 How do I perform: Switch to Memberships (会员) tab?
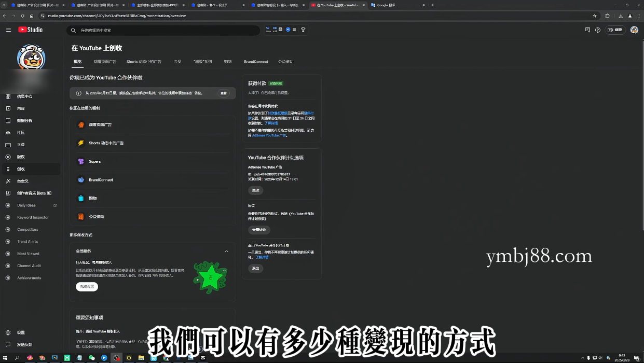click(x=177, y=62)
